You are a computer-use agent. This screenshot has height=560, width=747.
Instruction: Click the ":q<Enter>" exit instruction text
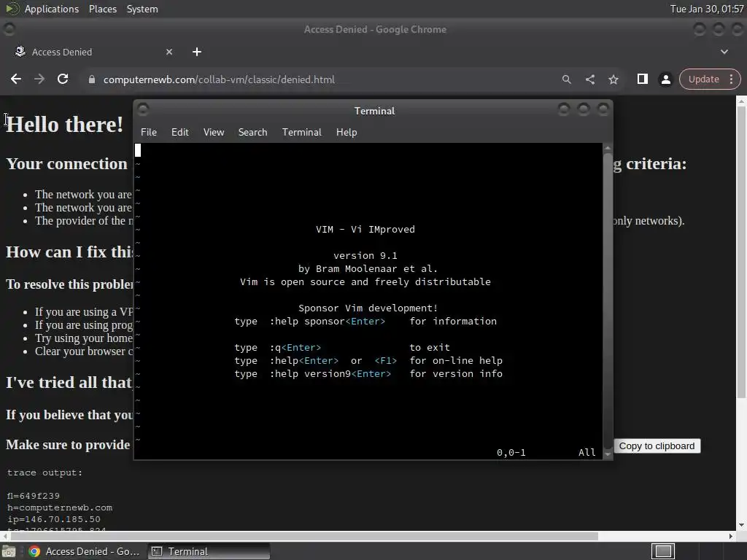(x=295, y=348)
